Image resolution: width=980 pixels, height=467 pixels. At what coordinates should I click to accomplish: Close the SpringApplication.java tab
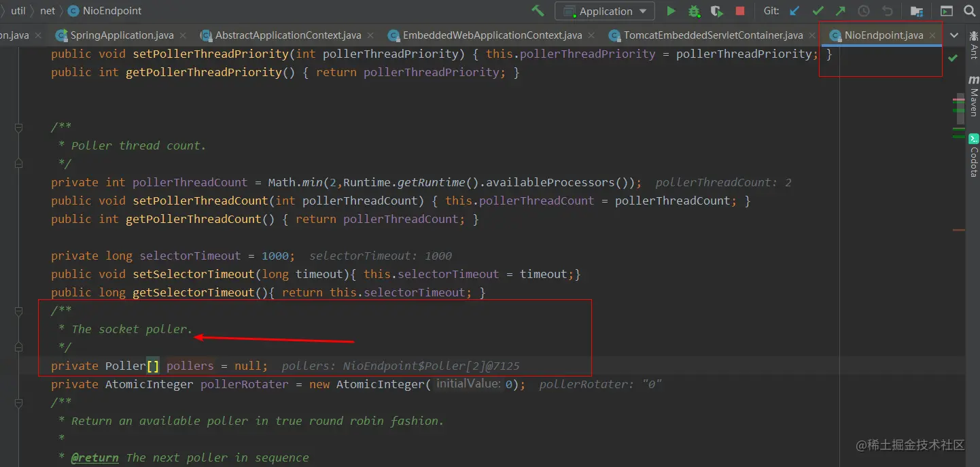pos(183,35)
